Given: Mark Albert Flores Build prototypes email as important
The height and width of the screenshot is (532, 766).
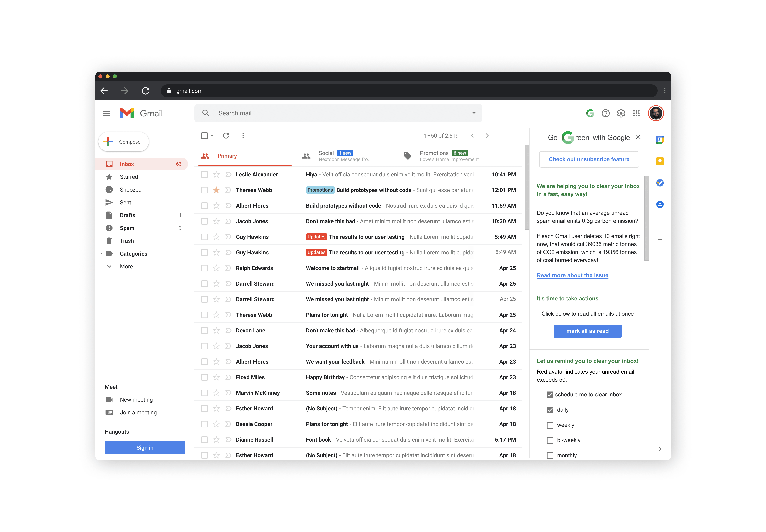Looking at the screenshot, I should [x=228, y=206].
